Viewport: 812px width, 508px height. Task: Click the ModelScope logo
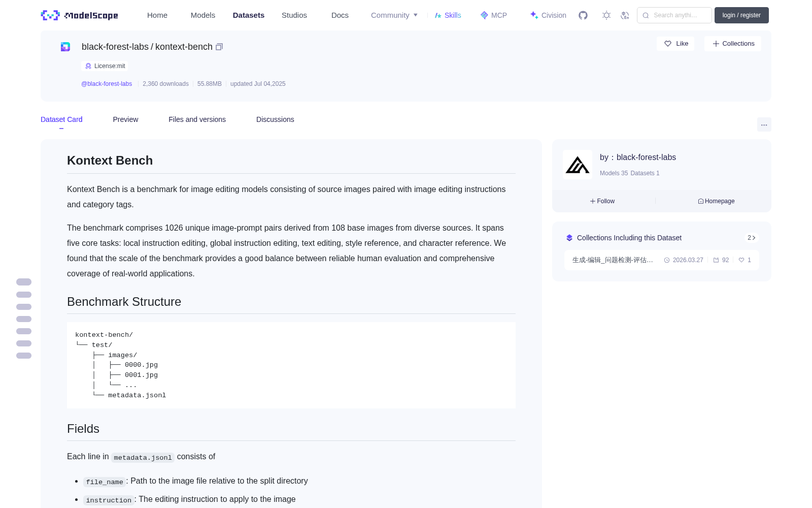coord(80,15)
